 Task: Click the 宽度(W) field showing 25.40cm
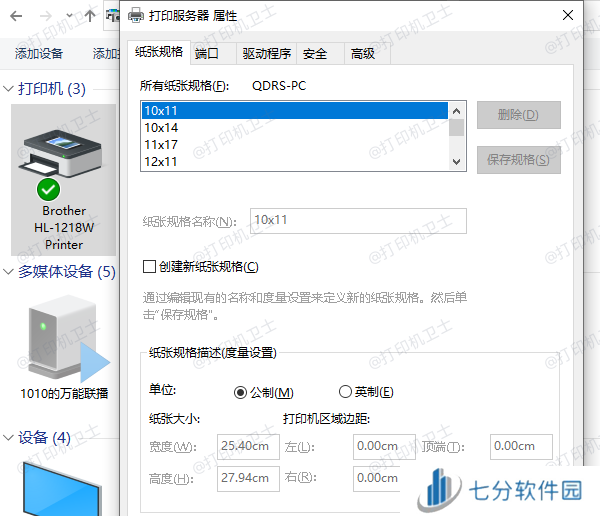click(x=248, y=446)
